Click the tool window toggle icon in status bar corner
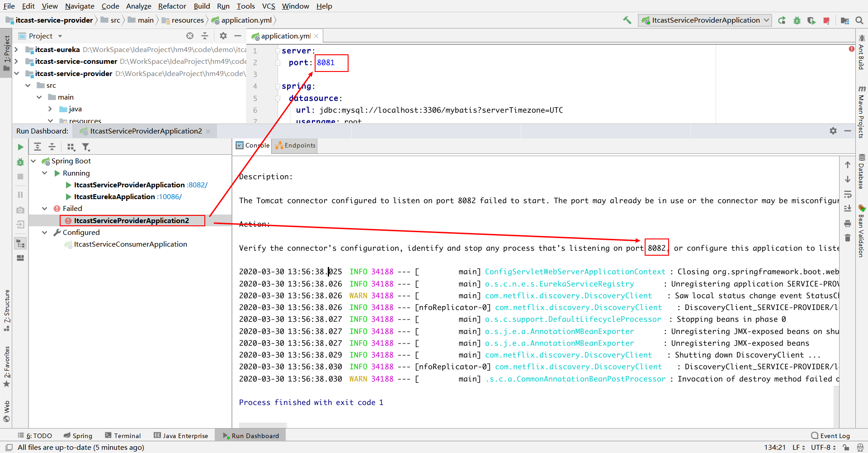868x453 pixels. 9,447
